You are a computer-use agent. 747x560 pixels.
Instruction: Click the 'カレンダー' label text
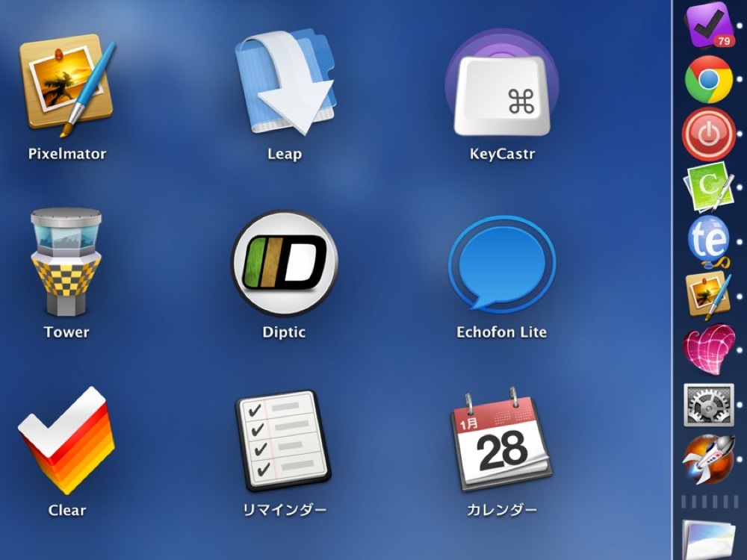pyautogui.click(x=502, y=510)
